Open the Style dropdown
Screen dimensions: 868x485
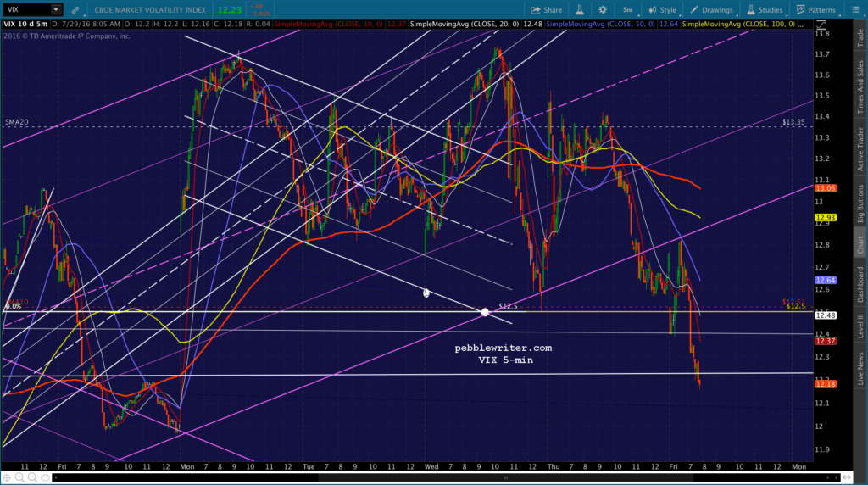point(663,10)
